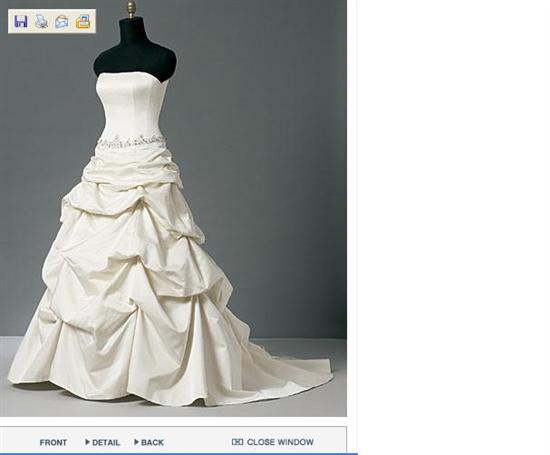Email this picture via the envelope icon
The image size is (550, 455).
point(62,21)
